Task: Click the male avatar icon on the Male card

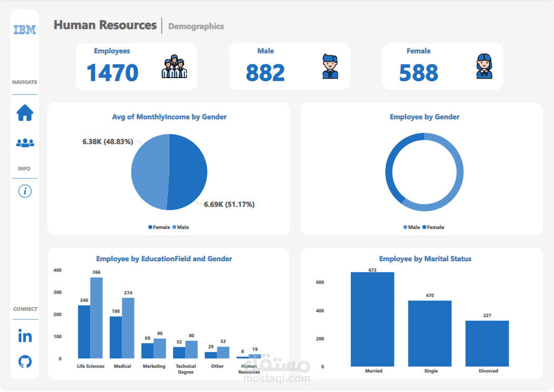Action: [x=330, y=65]
